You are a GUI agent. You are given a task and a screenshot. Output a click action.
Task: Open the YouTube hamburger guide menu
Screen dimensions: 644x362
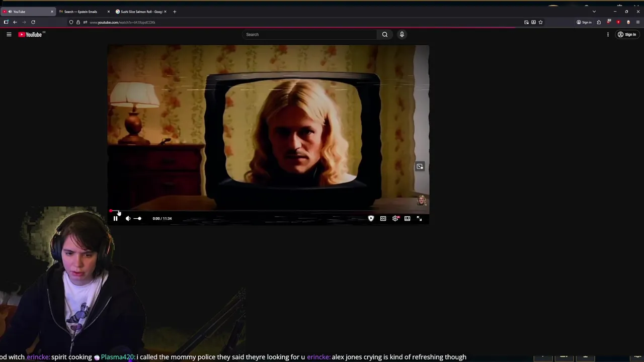(x=9, y=34)
